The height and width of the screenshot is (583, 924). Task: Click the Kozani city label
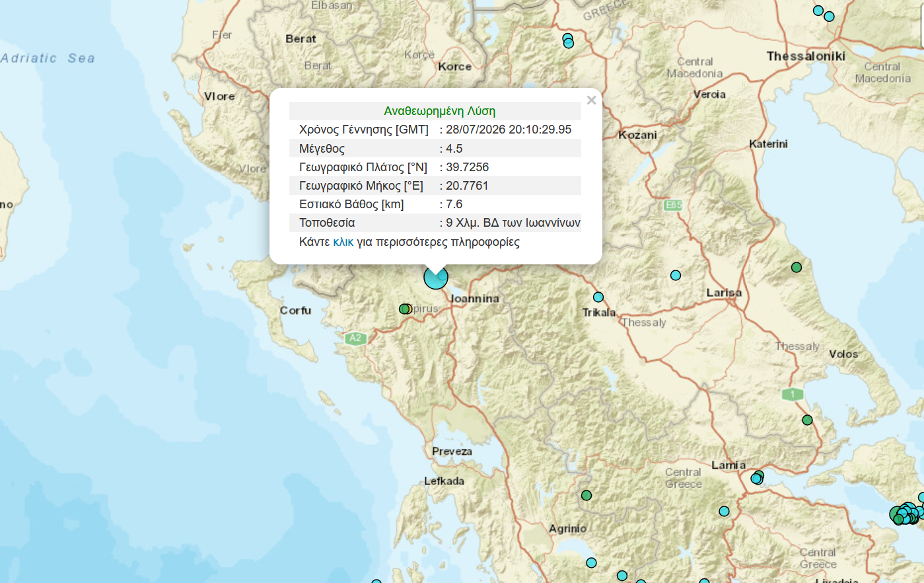(x=637, y=135)
